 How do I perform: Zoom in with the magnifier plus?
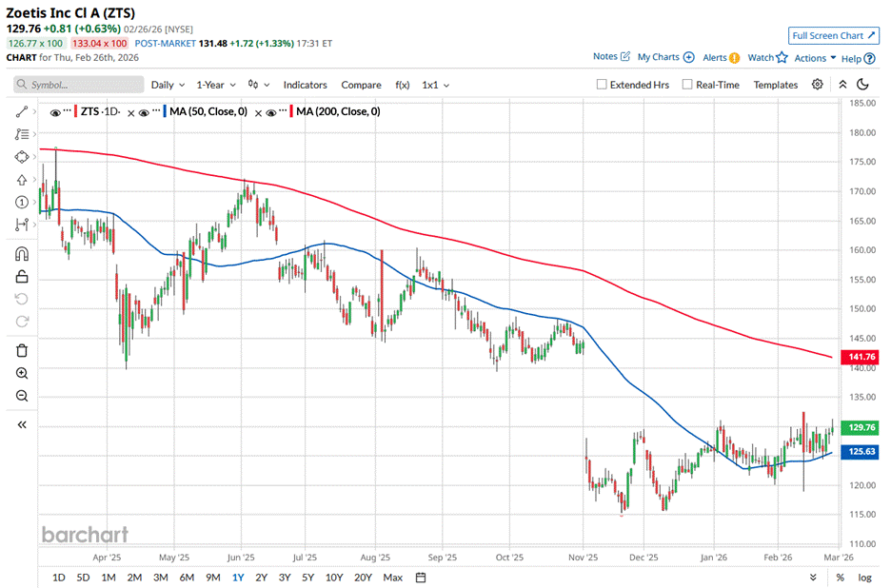(x=22, y=373)
